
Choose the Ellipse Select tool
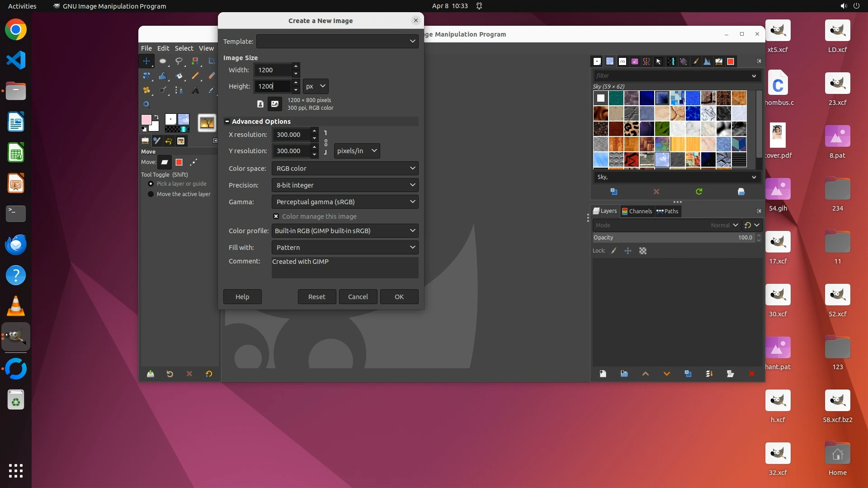pyautogui.click(x=163, y=61)
